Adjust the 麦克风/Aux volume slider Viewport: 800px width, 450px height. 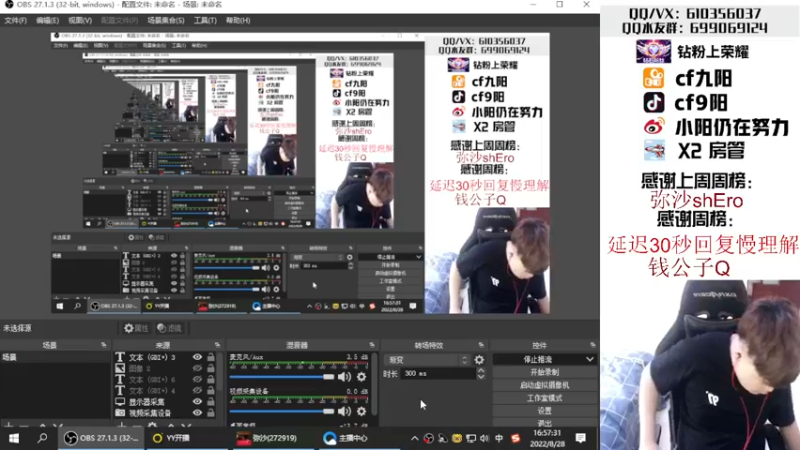[282, 377]
